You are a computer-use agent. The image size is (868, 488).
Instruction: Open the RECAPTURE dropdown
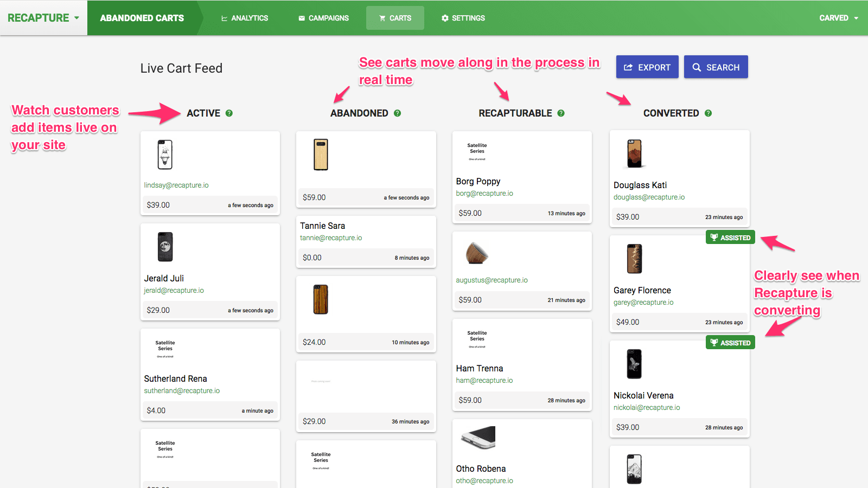(x=43, y=17)
